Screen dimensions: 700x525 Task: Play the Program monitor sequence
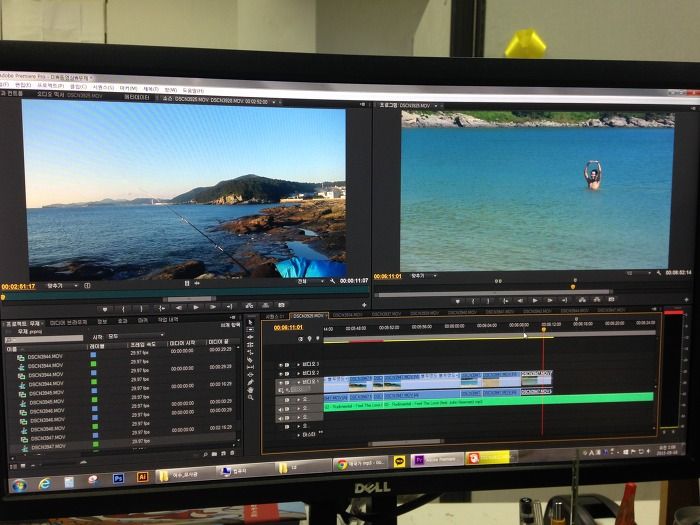pos(535,300)
